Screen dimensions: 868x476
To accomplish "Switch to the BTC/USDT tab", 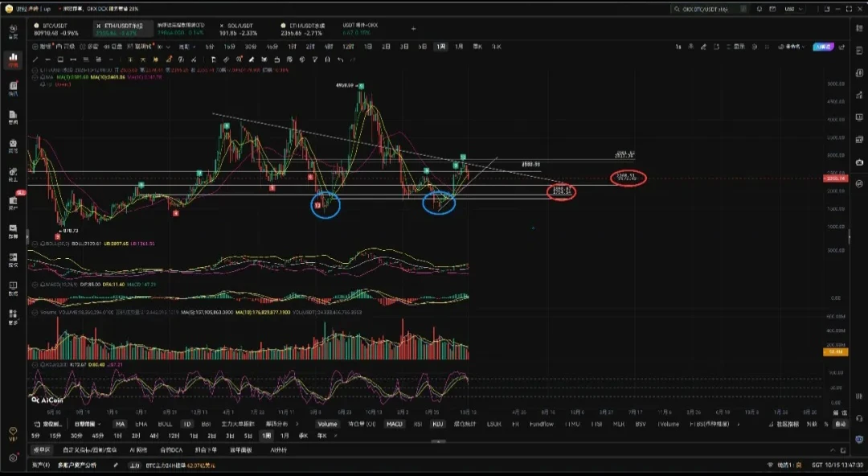I will coord(56,29).
